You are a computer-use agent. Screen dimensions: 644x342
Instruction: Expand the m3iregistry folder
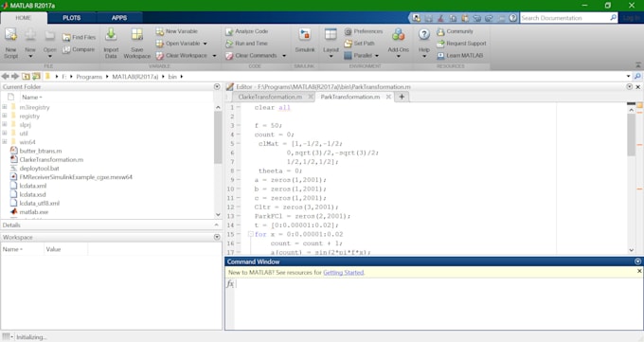(5, 107)
